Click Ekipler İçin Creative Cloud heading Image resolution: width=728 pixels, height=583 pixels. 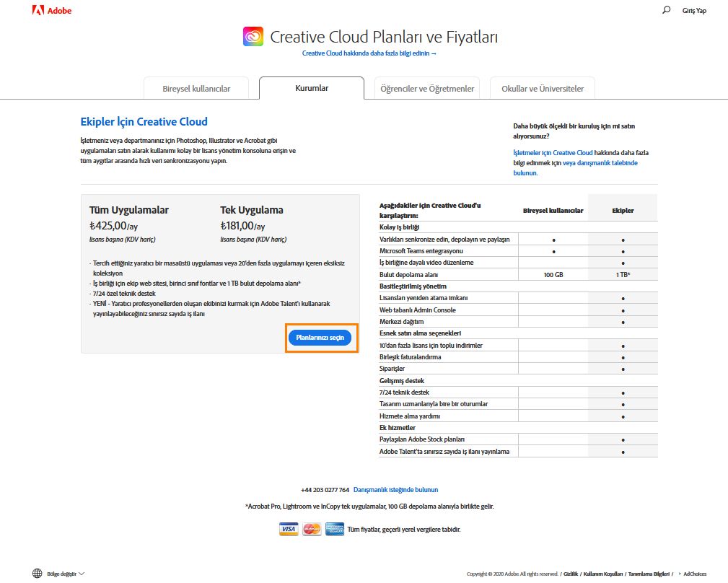coord(144,122)
